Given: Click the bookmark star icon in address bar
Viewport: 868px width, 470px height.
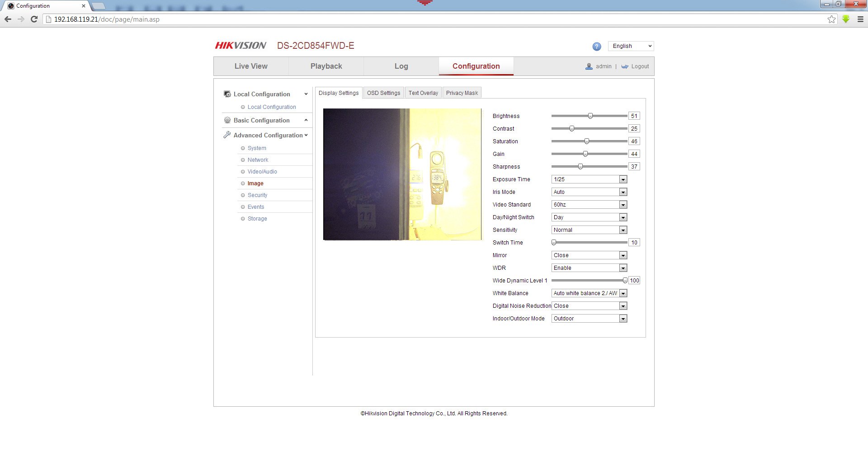Looking at the screenshot, I should 831,19.
